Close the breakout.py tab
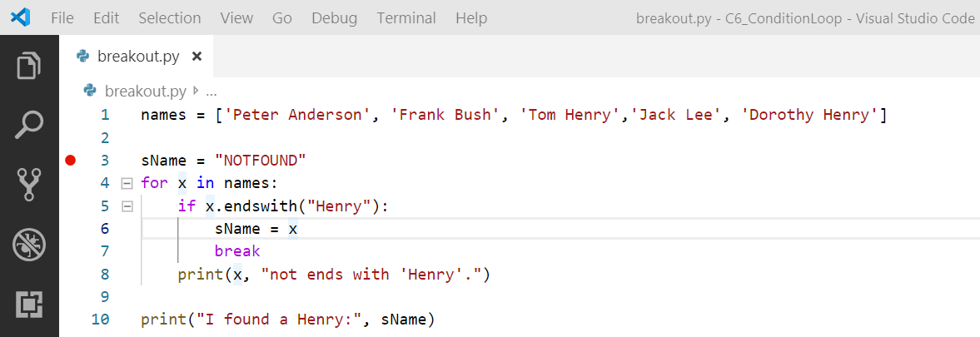This screenshot has width=980, height=337. (196, 57)
